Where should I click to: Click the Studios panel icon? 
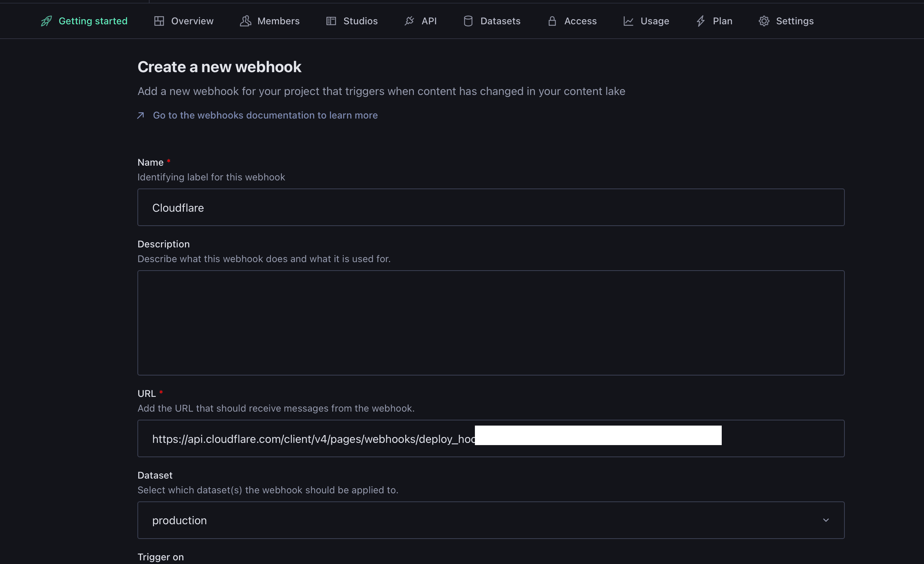(331, 21)
